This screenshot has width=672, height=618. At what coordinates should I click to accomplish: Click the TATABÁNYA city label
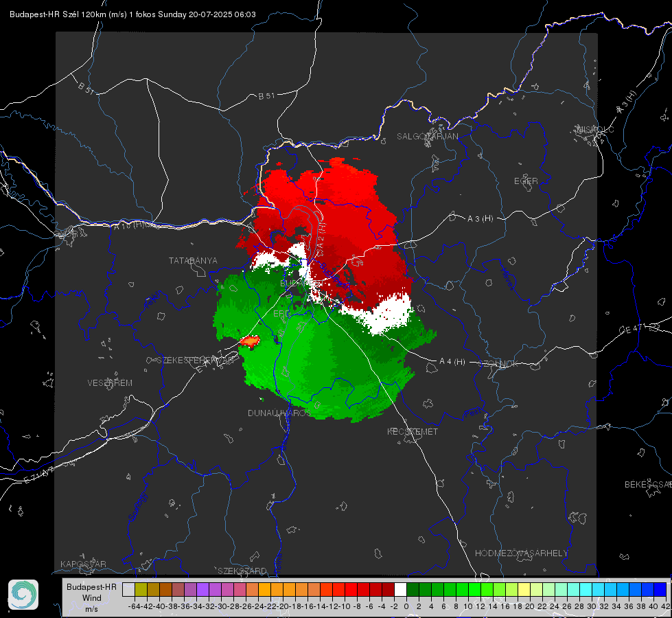point(193,261)
